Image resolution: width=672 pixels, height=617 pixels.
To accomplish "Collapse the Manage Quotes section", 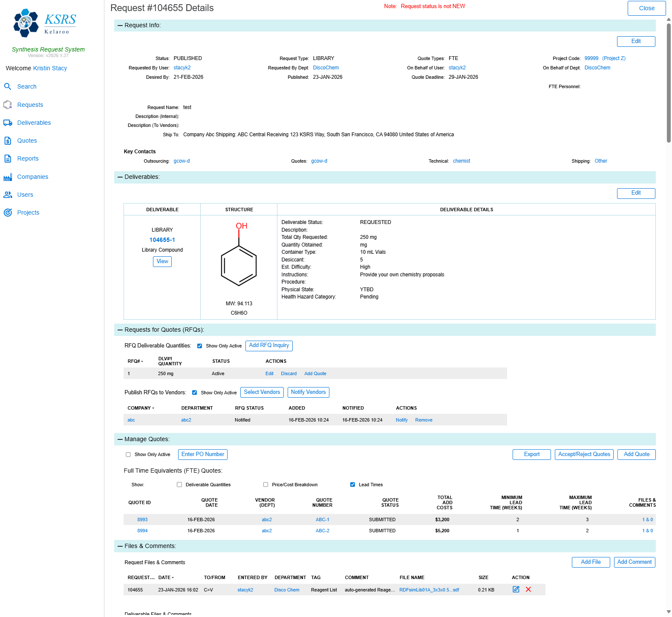I will pyautogui.click(x=120, y=439).
